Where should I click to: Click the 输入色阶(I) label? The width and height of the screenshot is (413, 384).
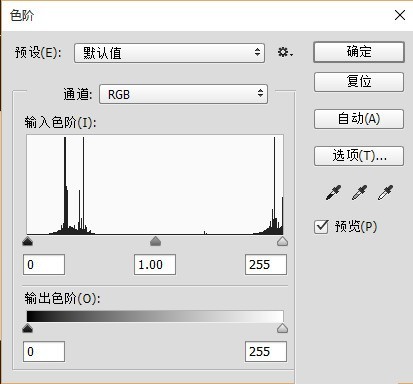coord(60,123)
